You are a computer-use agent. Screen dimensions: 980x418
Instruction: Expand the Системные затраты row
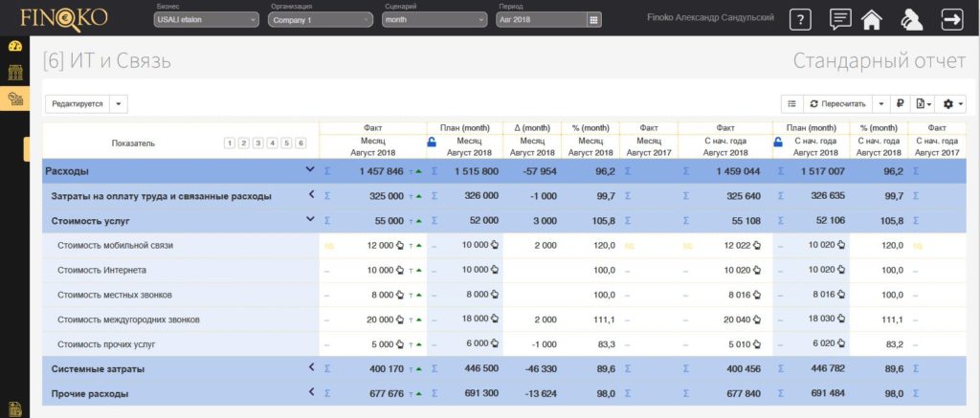pos(310,367)
